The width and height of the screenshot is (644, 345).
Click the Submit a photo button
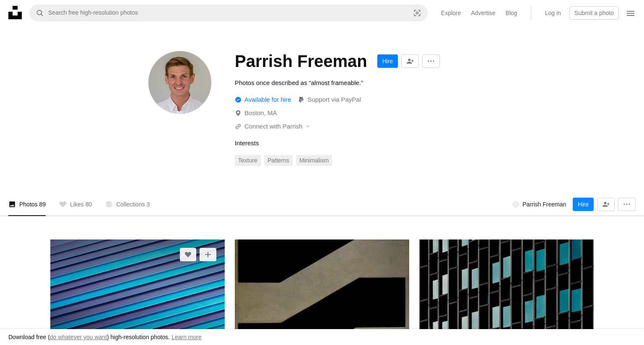point(594,13)
